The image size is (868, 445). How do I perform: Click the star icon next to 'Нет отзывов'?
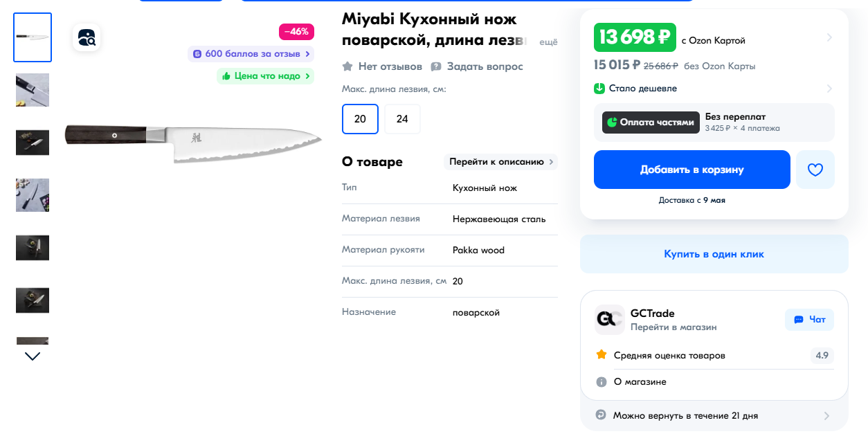coord(347,66)
